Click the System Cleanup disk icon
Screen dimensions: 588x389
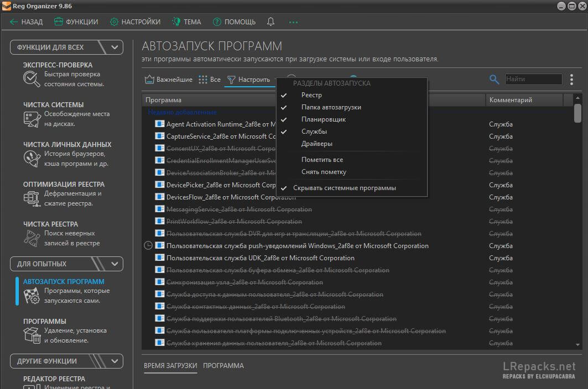32,118
